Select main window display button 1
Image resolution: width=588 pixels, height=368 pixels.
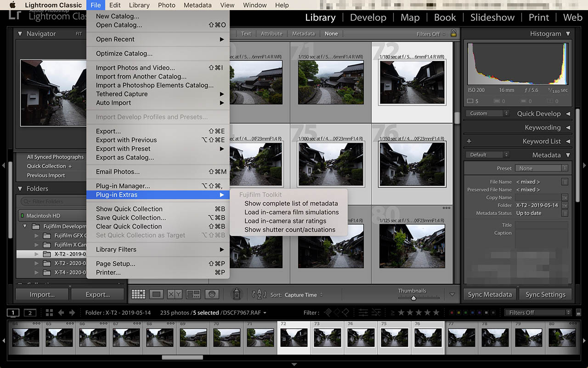pyautogui.click(x=13, y=313)
